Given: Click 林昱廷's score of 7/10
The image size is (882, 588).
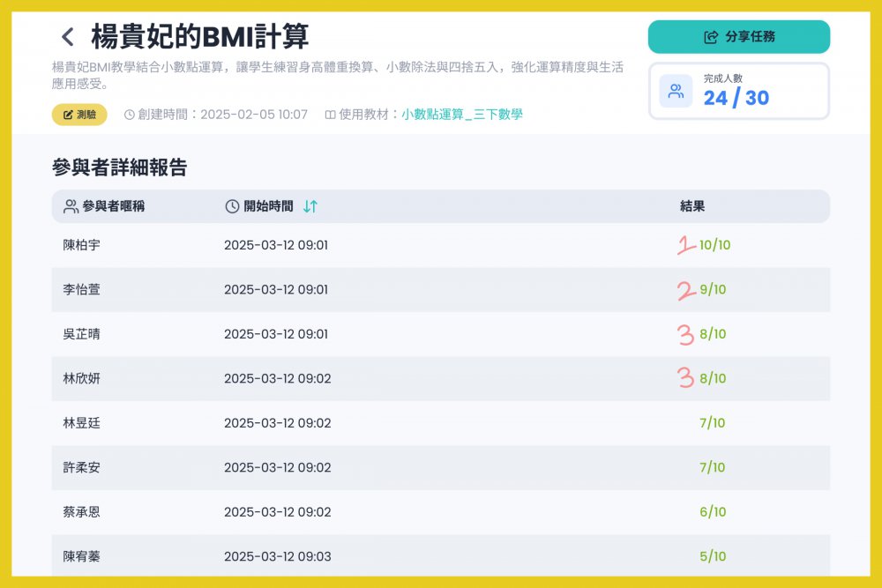Looking at the screenshot, I should click(712, 423).
